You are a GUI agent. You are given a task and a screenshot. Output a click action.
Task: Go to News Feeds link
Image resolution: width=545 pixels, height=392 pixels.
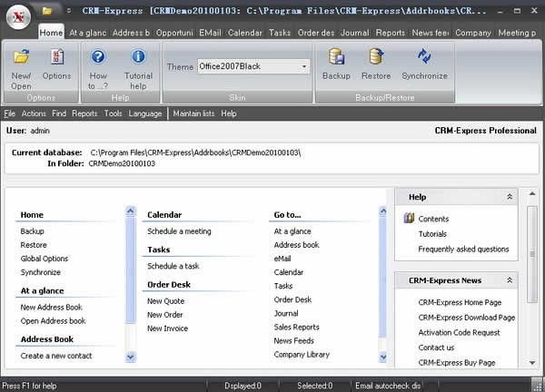coord(294,340)
